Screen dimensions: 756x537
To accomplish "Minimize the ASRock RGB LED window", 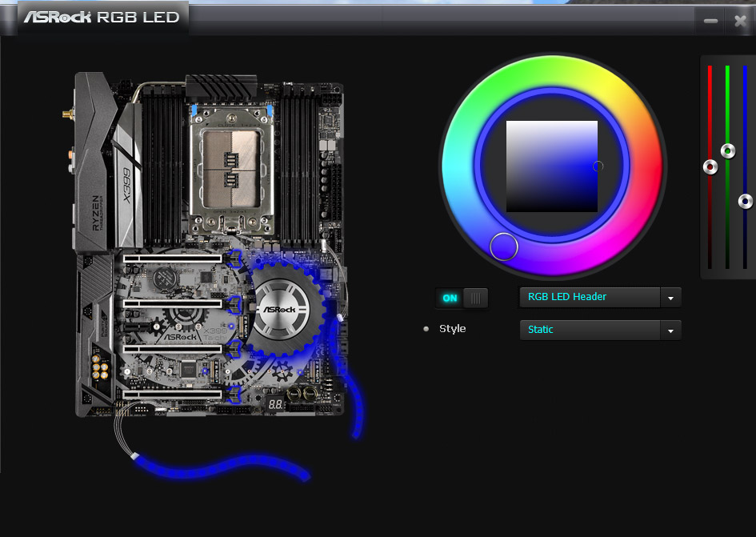I will tap(710, 21).
